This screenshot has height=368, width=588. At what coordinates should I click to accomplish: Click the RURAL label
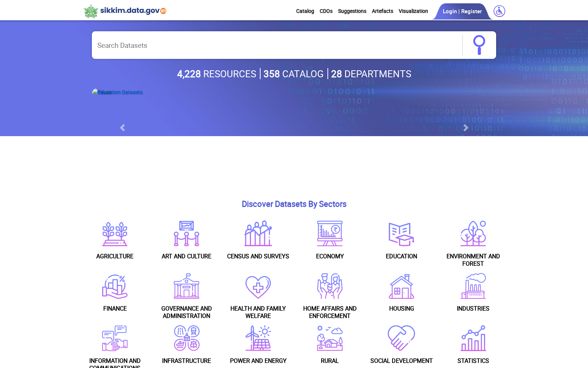(330, 361)
